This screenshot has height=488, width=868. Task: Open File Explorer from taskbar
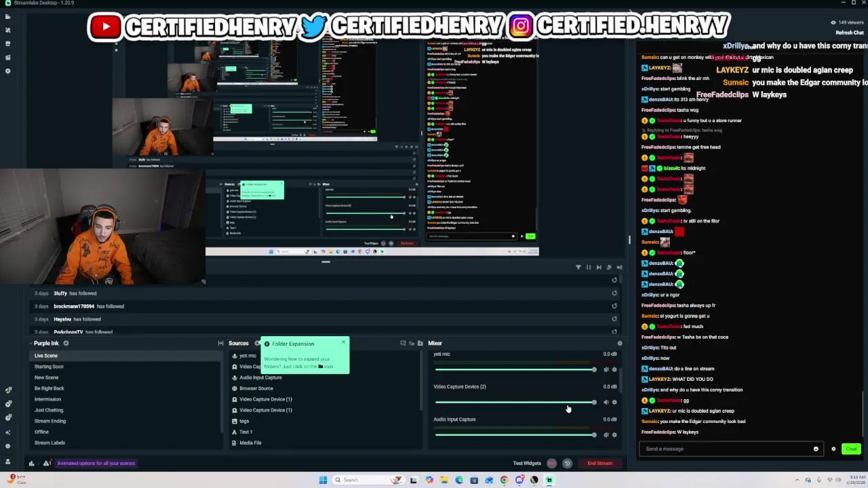444,480
